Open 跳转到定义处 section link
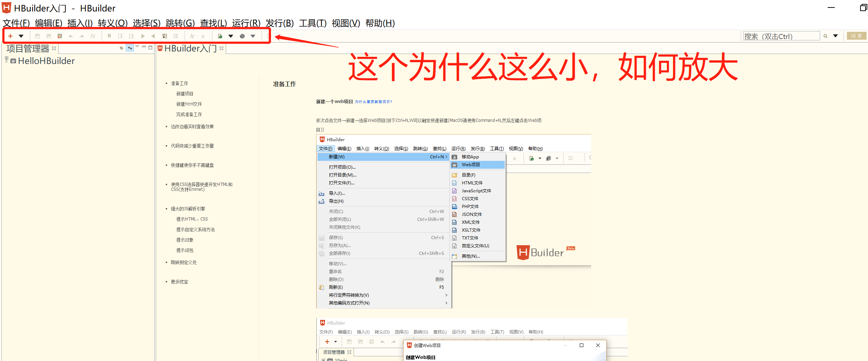 point(184,262)
